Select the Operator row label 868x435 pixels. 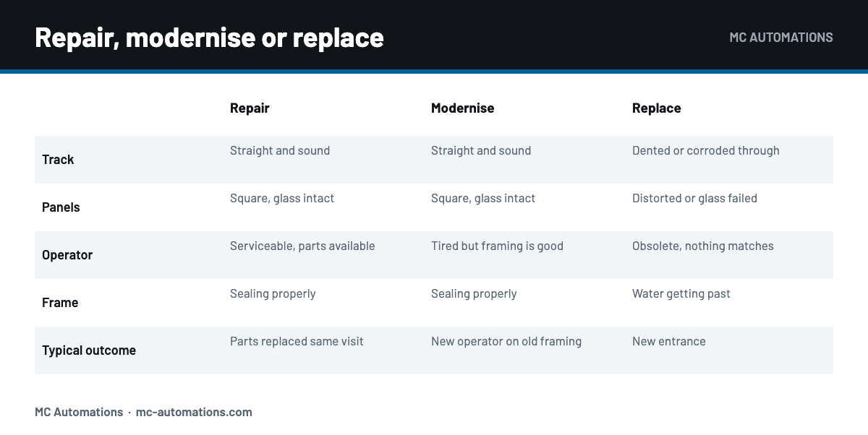(x=67, y=255)
